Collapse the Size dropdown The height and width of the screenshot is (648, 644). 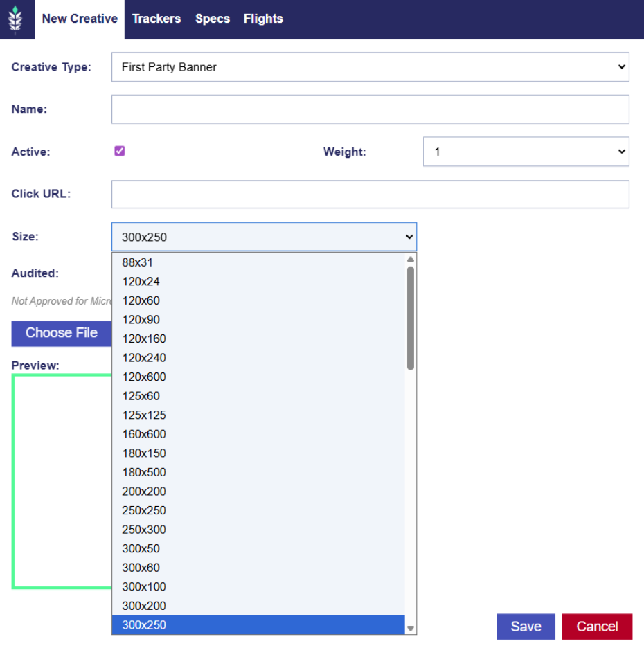pyautogui.click(x=264, y=237)
